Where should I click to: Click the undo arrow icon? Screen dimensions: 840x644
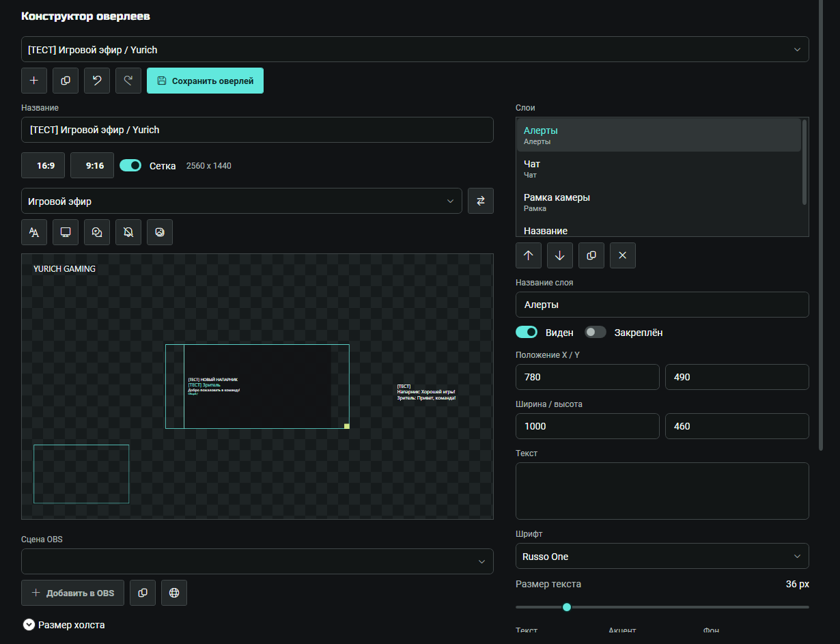pos(97,81)
